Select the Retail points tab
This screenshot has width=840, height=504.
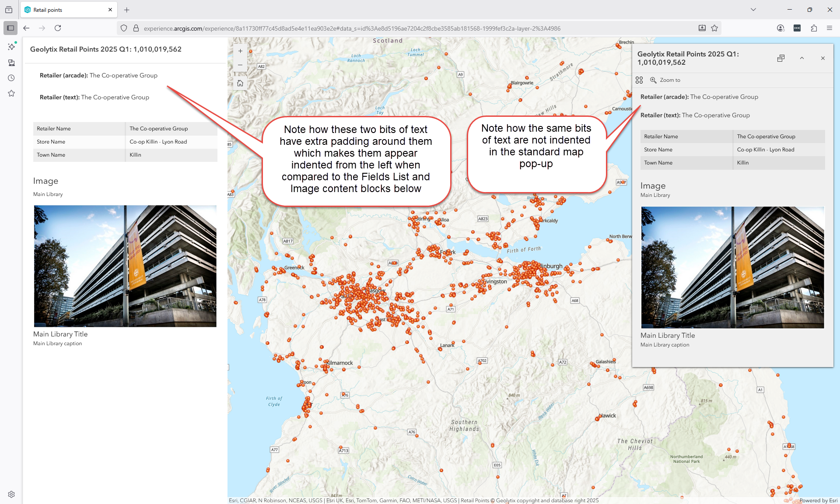click(69, 10)
